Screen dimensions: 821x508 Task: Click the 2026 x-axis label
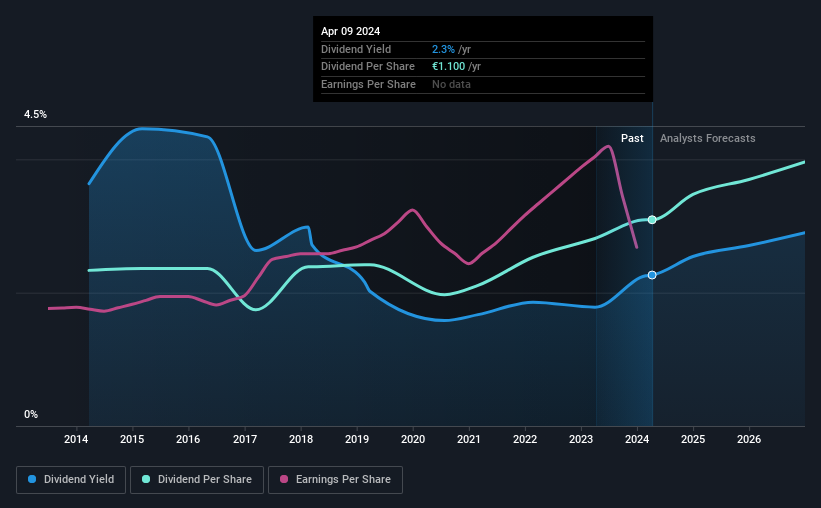[749, 439]
